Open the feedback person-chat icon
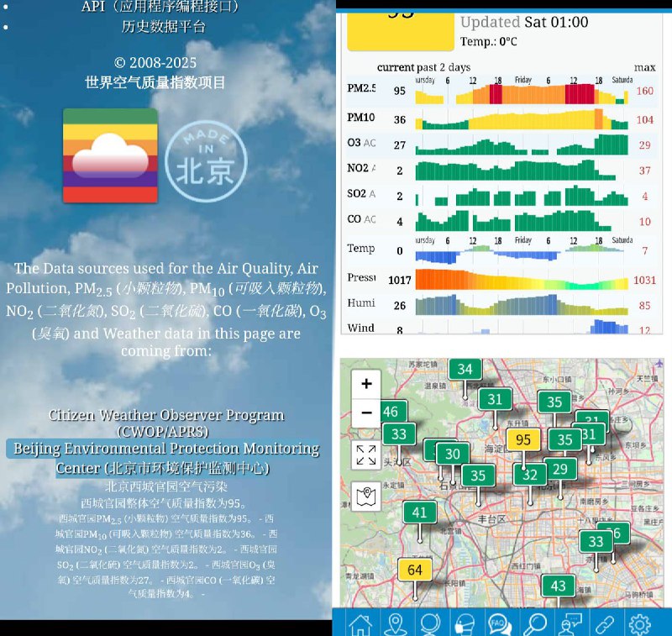Viewport: 672px width, 636px height. [570, 623]
